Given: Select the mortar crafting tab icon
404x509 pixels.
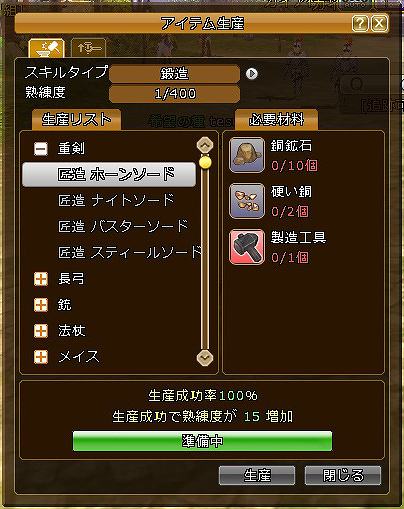Looking at the screenshot, I should (x=46, y=49).
